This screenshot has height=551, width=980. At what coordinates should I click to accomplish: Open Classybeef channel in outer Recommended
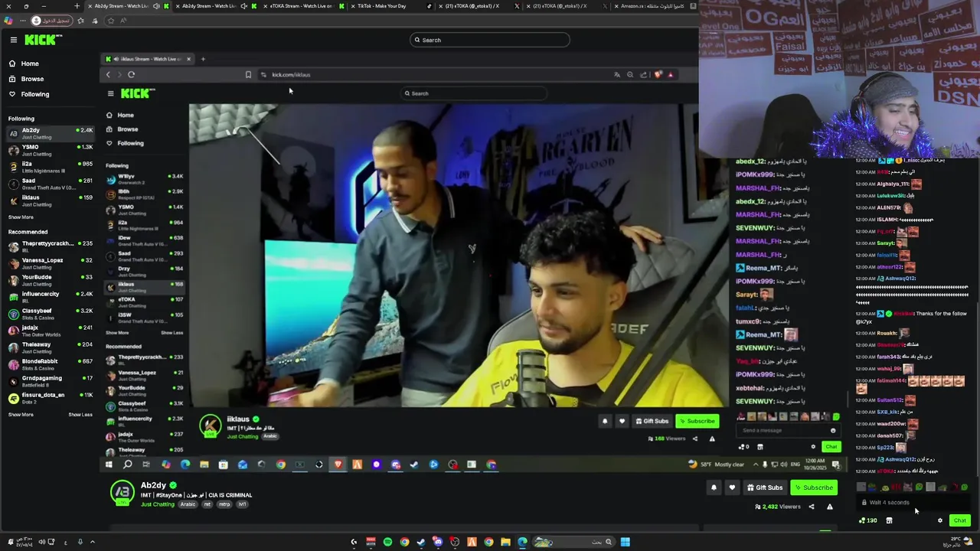tap(50, 314)
